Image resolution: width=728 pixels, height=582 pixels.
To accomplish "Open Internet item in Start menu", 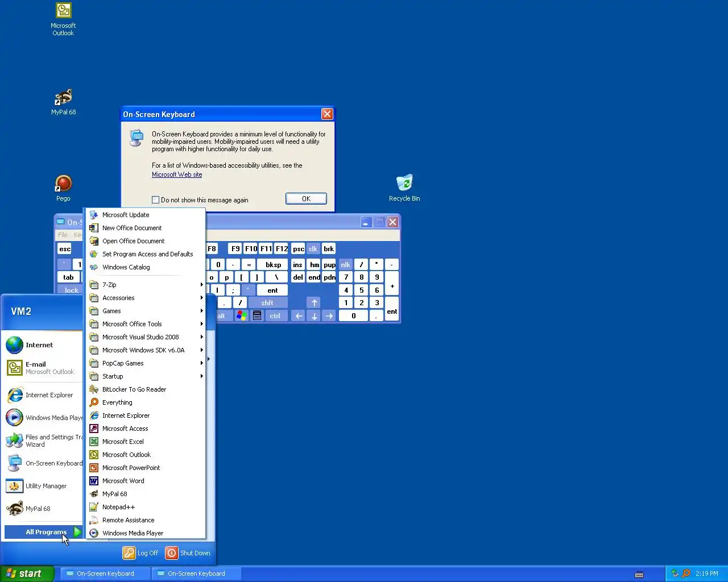I will click(43, 345).
